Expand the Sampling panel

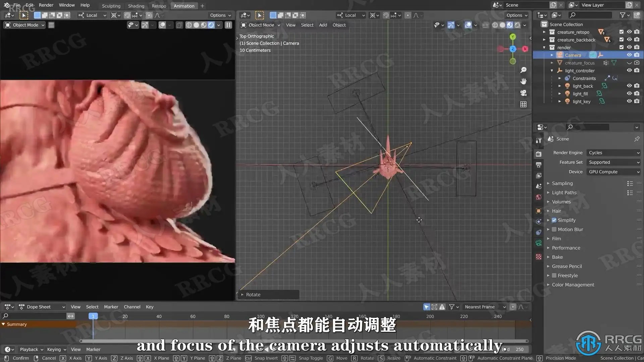pyautogui.click(x=562, y=183)
